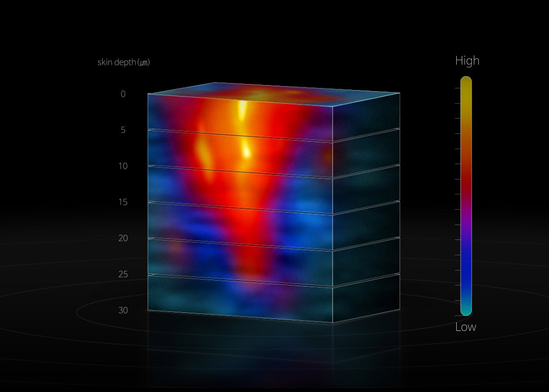
Task: Select the 5 depth label
Action: pyautogui.click(x=123, y=130)
